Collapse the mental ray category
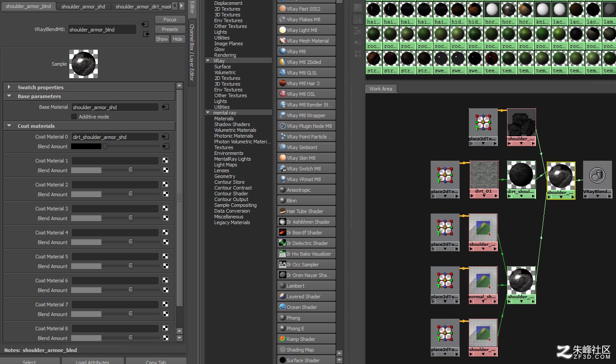 point(208,113)
